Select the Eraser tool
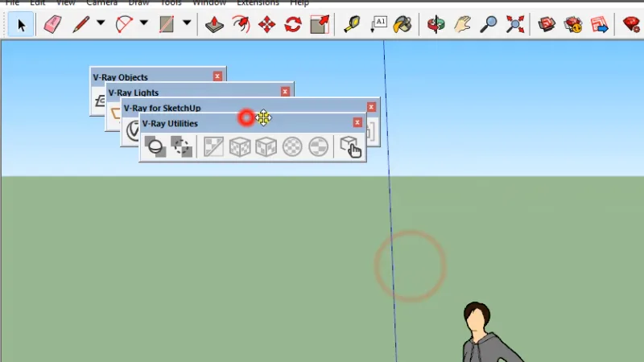This screenshot has width=644, height=362. [52, 24]
